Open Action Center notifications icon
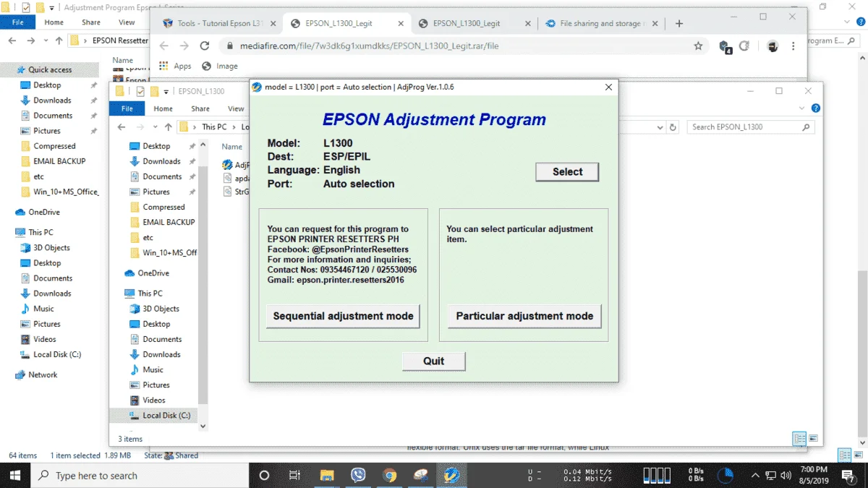Viewport: 868px width, 488px height. coord(850,475)
